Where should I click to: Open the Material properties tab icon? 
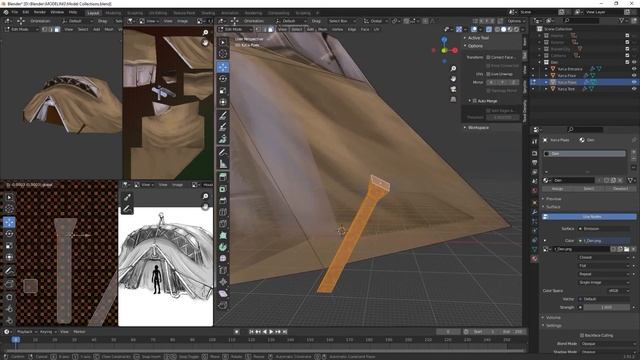[535, 259]
